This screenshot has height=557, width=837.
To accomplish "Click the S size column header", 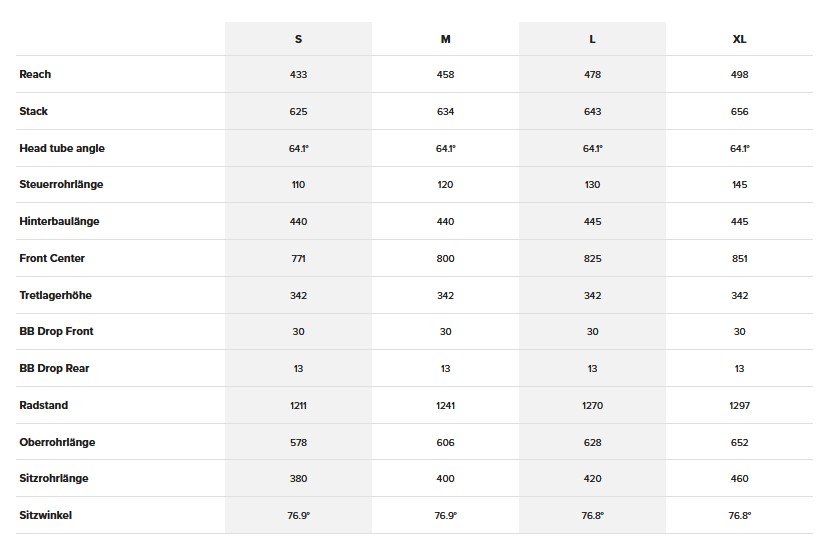I will (298, 39).
